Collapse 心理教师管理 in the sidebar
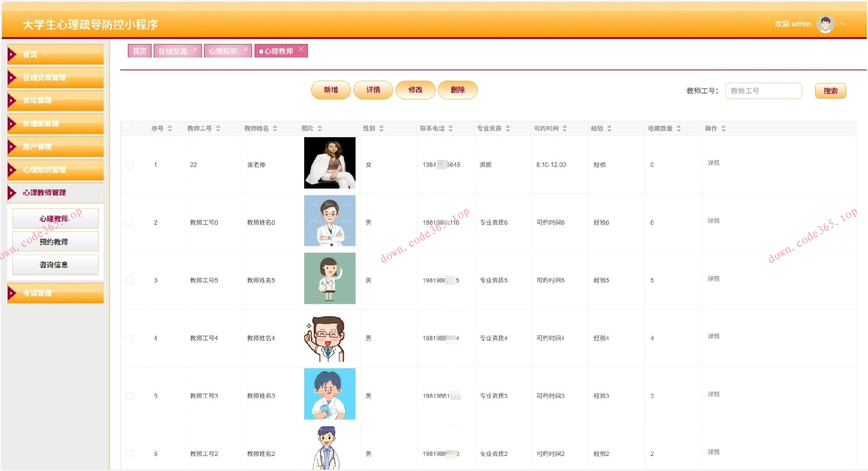868x471 pixels. [x=55, y=193]
